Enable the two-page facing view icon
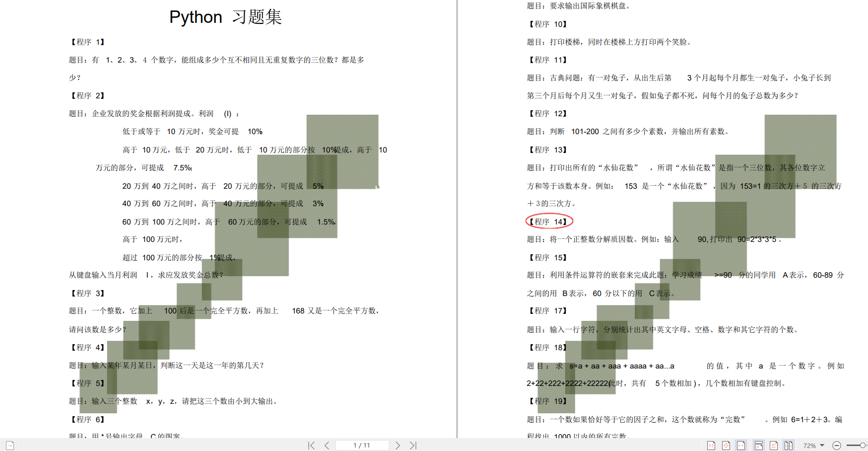The height and width of the screenshot is (451, 868). point(789,445)
